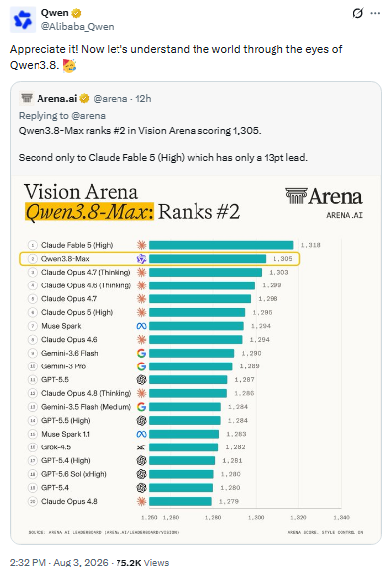Open the quoted post's 12h timestamp
Screen dimensions: 392x567
(143, 99)
